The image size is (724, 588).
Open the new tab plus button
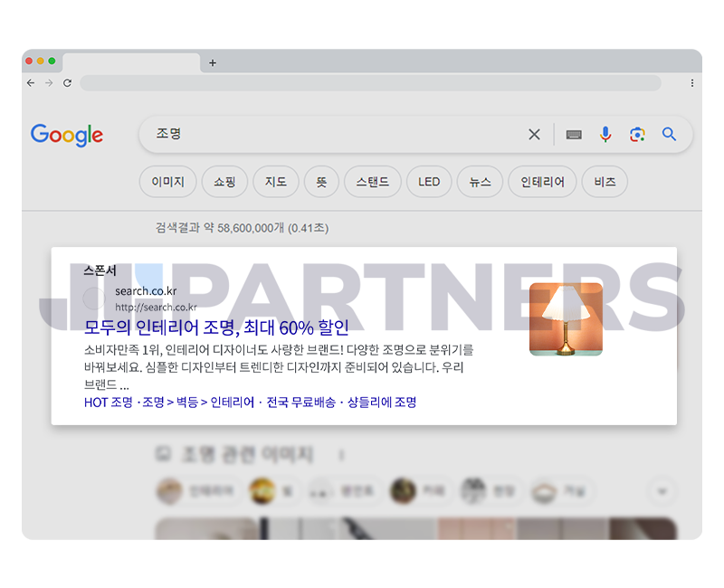(x=212, y=63)
